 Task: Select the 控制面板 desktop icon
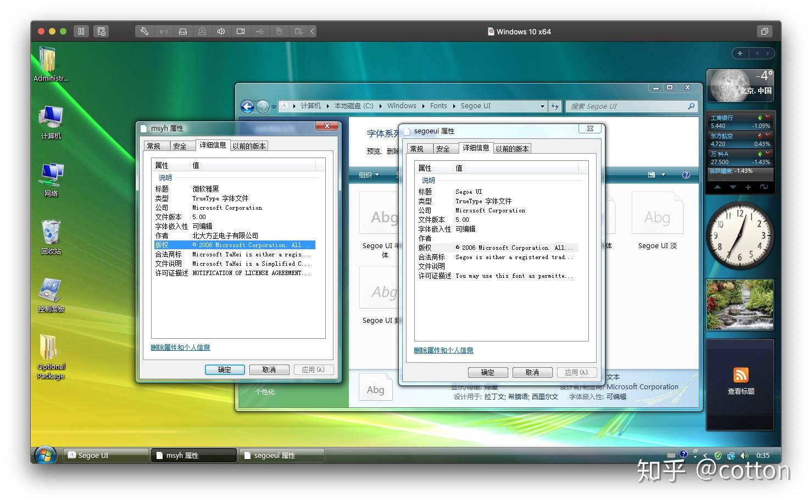51,295
